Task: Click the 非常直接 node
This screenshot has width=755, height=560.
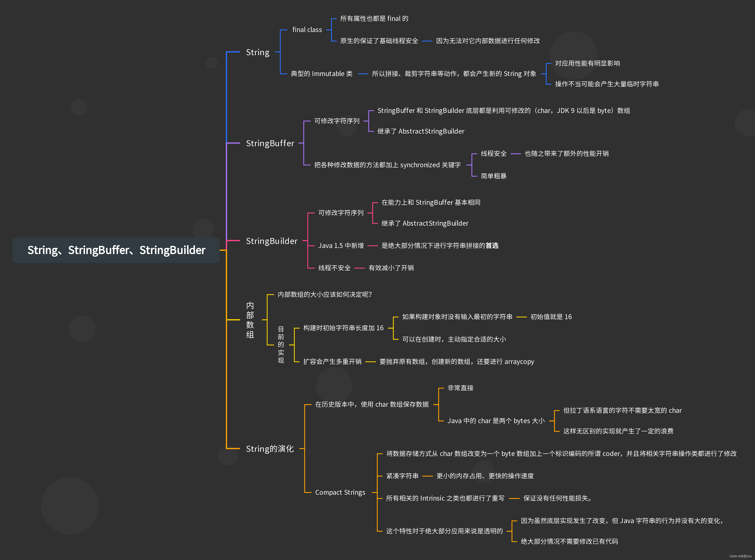Action: [x=460, y=388]
